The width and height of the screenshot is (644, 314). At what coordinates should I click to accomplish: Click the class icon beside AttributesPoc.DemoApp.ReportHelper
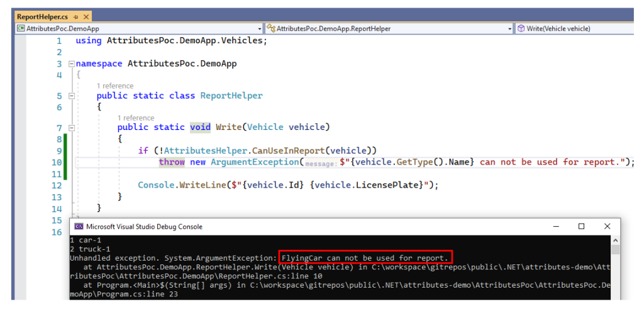click(270, 29)
